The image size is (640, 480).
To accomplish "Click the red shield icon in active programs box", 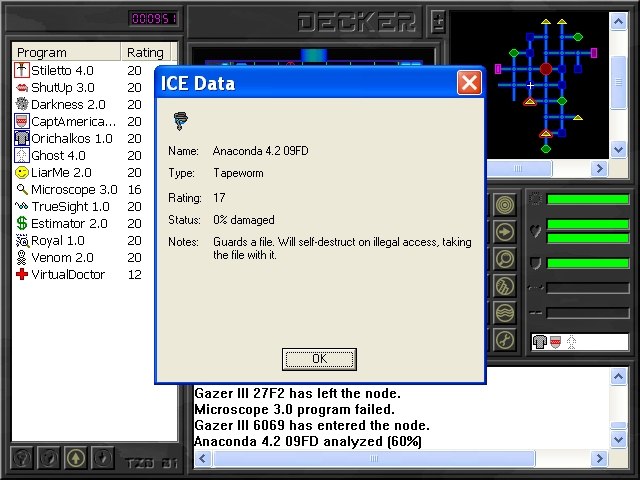I will [556, 342].
